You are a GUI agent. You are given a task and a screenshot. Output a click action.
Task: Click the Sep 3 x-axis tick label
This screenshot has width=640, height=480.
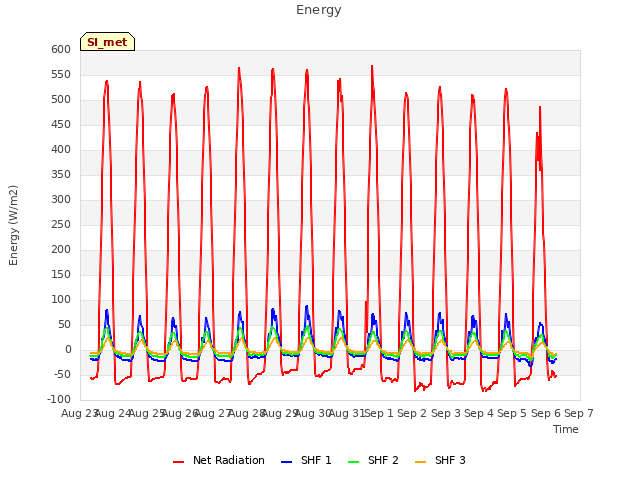click(x=446, y=413)
